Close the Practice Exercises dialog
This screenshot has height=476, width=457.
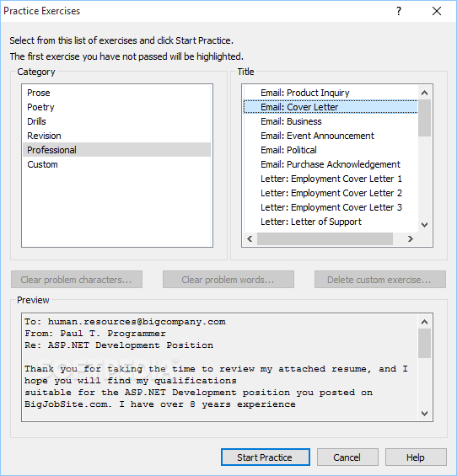tap(437, 11)
